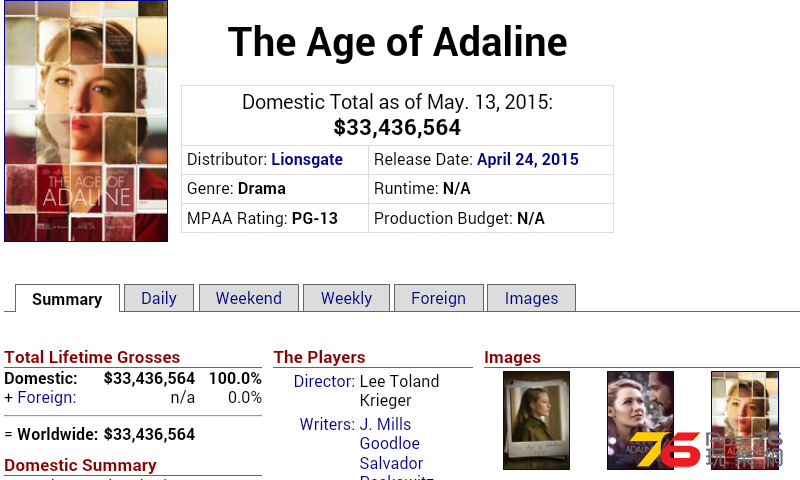The width and height of the screenshot is (800, 480).
Task: Click the Director link
Action: point(324,381)
